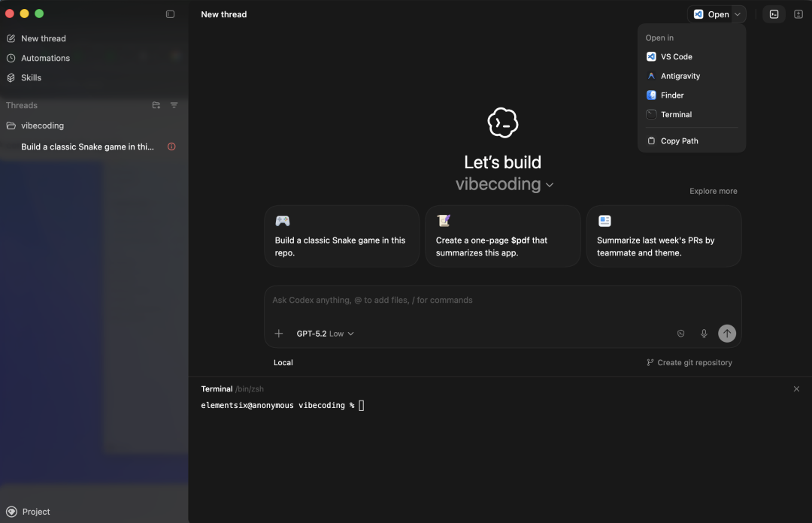Viewport: 812px width, 523px height.
Task: Choose Antigravity from Open in menu
Action: tap(692, 76)
